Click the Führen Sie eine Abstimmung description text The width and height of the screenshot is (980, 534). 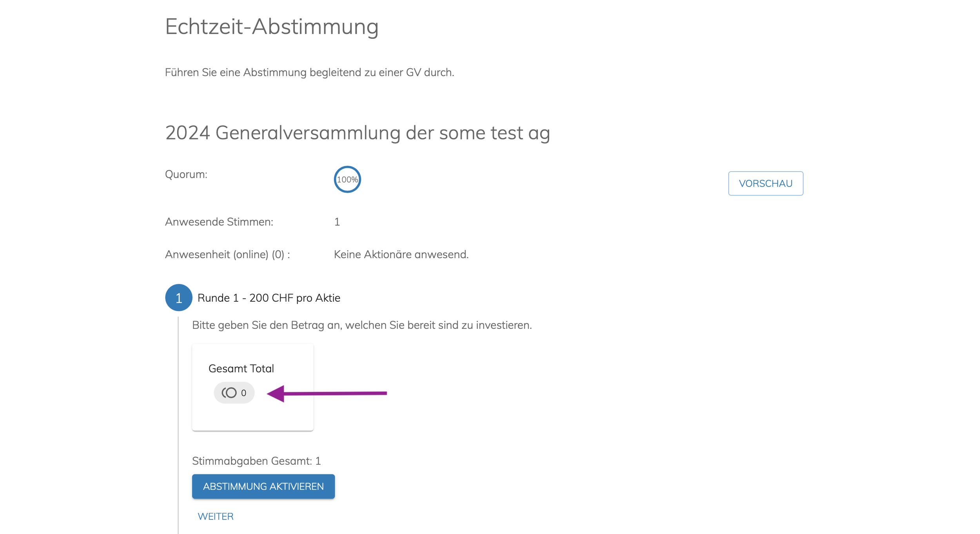(x=309, y=72)
